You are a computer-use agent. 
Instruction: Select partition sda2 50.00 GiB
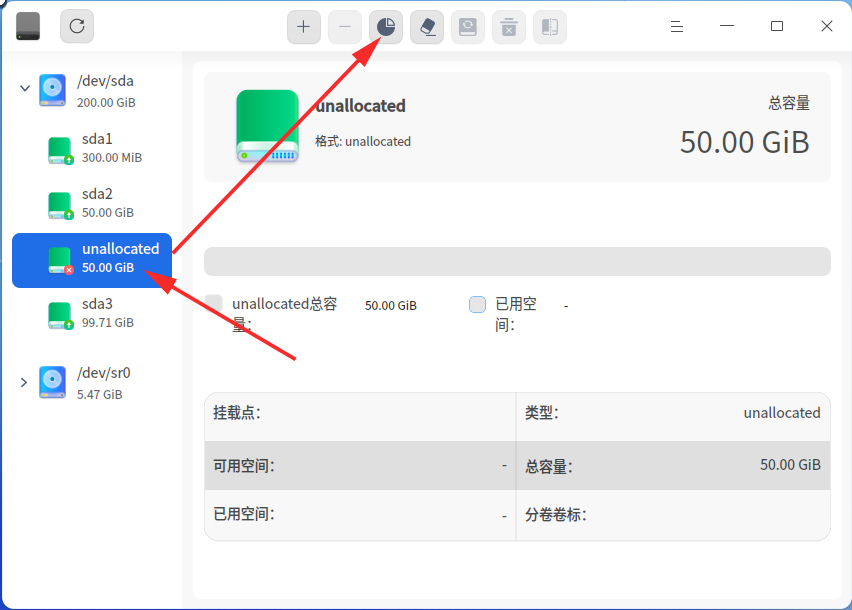(x=92, y=203)
